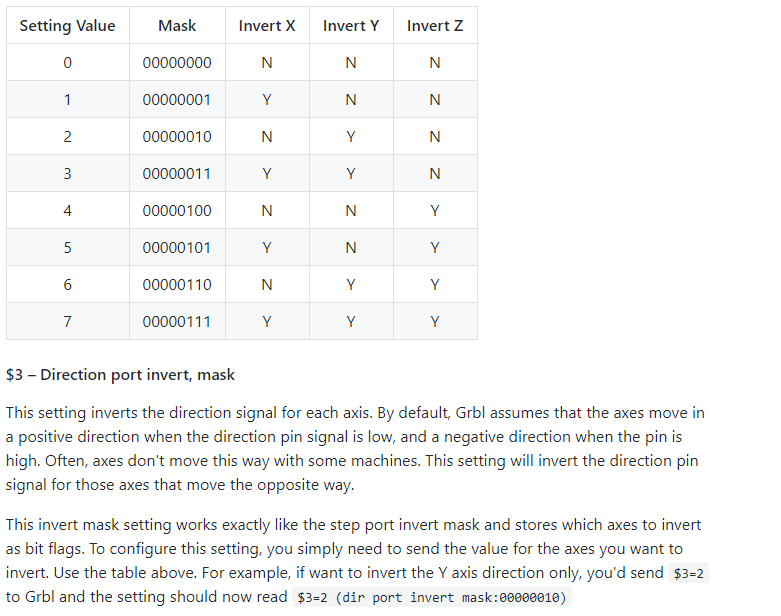
Task: Click the "$3=2 (dir port invert mask:00000010)" code
Action: pyautogui.click(x=432, y=598)
